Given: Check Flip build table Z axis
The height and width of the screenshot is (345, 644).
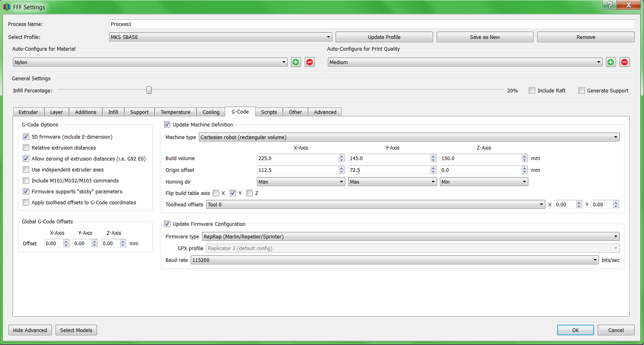Looking at the screenshot, I should [x=250, y=193].
